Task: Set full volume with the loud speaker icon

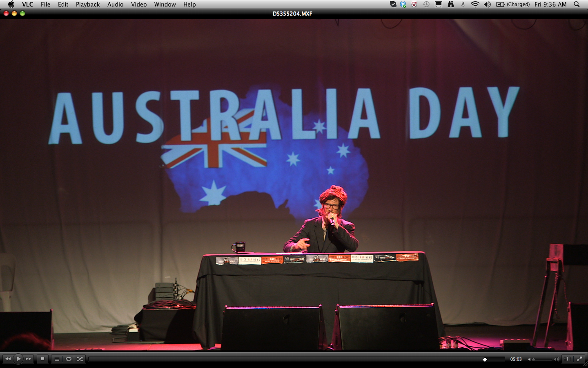Action: point(557,359)
